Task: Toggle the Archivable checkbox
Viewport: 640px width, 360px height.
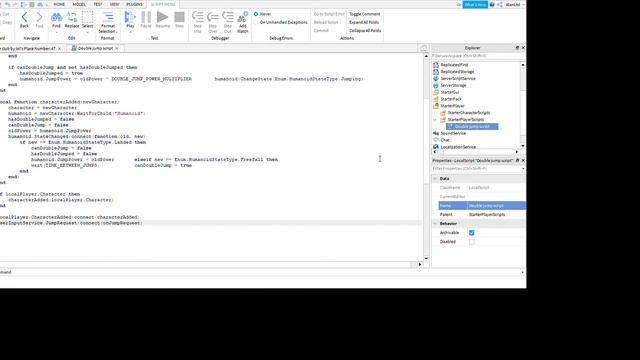Action: (472, 233)
